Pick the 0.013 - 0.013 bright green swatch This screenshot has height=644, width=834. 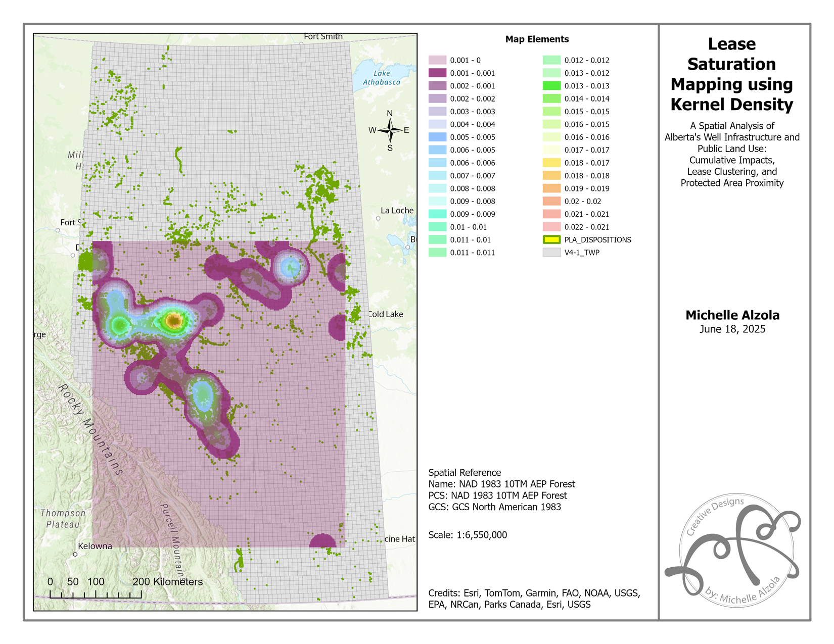point(551,86)
